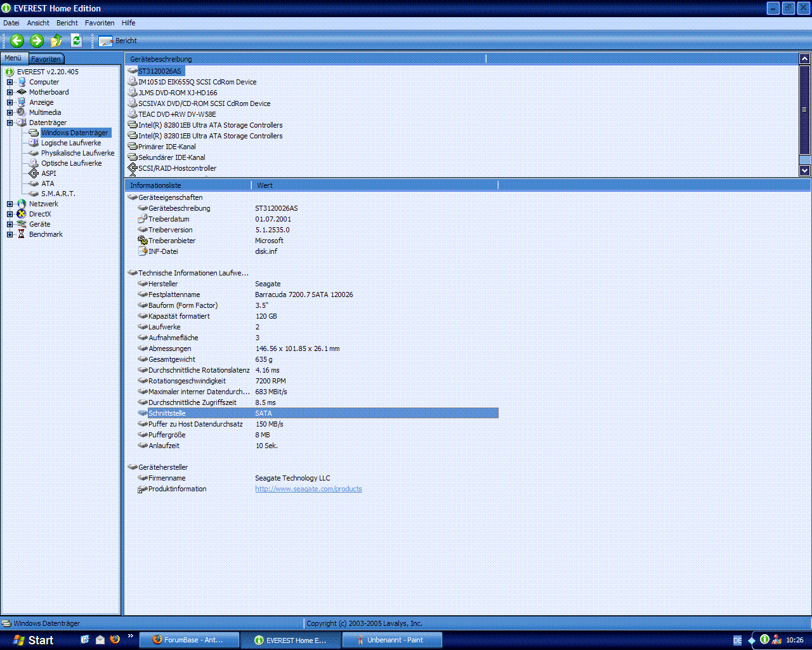Select Windows Datenträger in tree
Viewport: 812px width, 650px height.
(75, 133)
